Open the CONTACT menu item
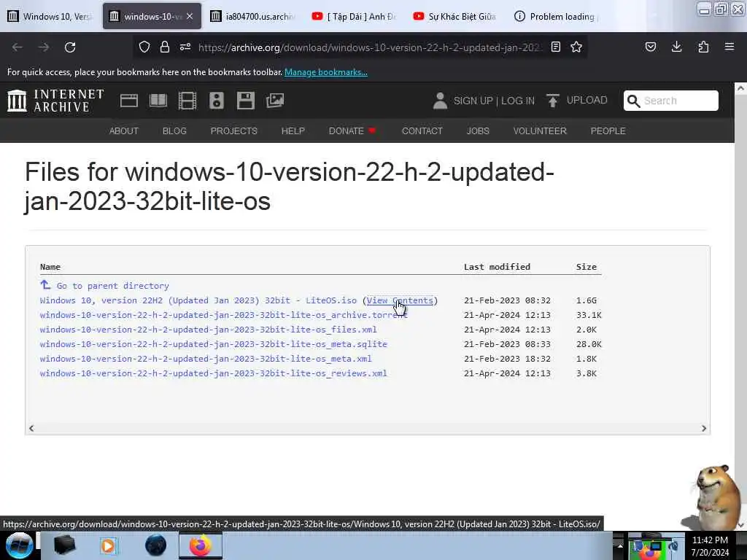 coord(422,131)
